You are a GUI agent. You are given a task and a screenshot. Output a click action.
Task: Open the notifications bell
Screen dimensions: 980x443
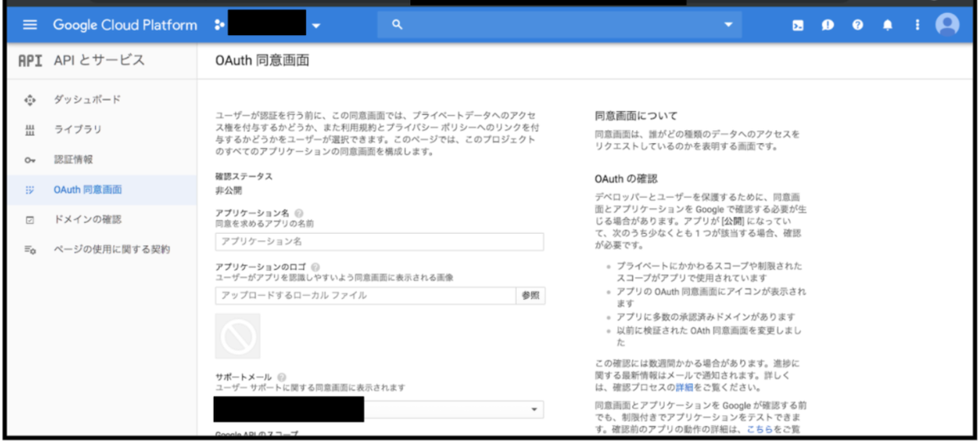888,25
